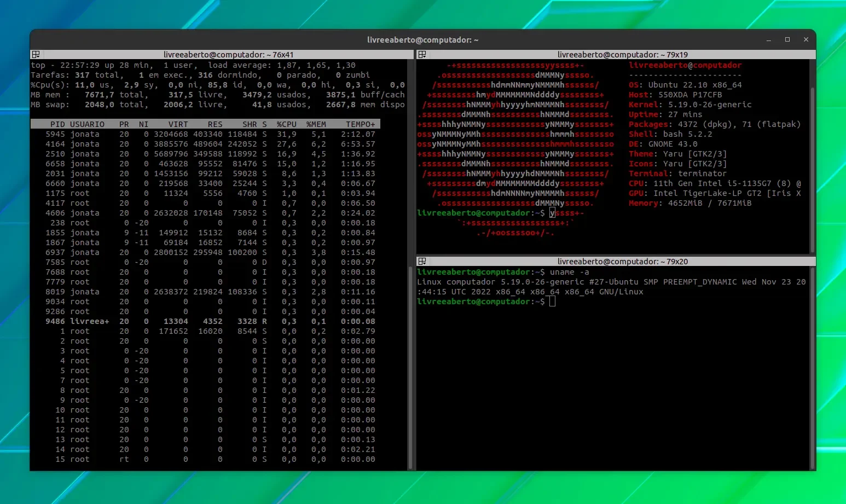Maximize the Terminator window

pos(787,40)
